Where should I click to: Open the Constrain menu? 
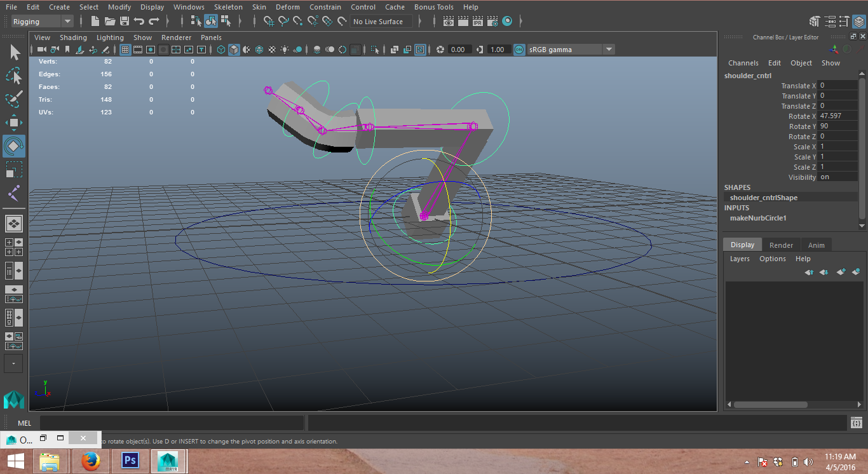(x=325, y=7)
